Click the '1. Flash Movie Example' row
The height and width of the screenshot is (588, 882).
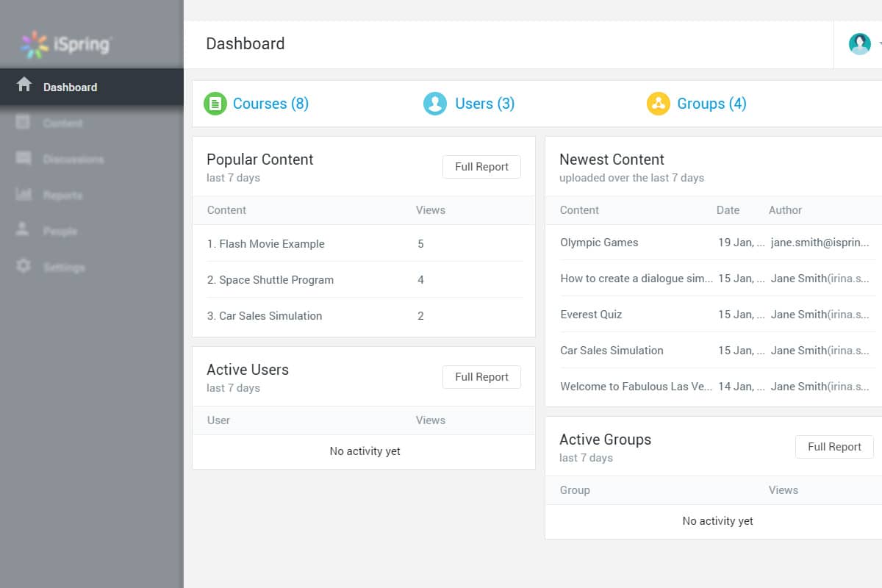364,243
